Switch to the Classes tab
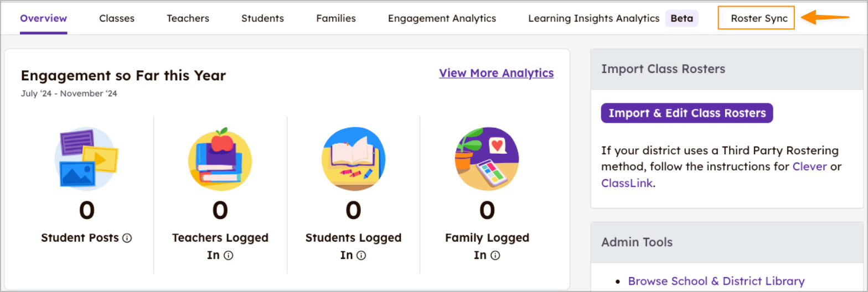 (x=117, y=18)
